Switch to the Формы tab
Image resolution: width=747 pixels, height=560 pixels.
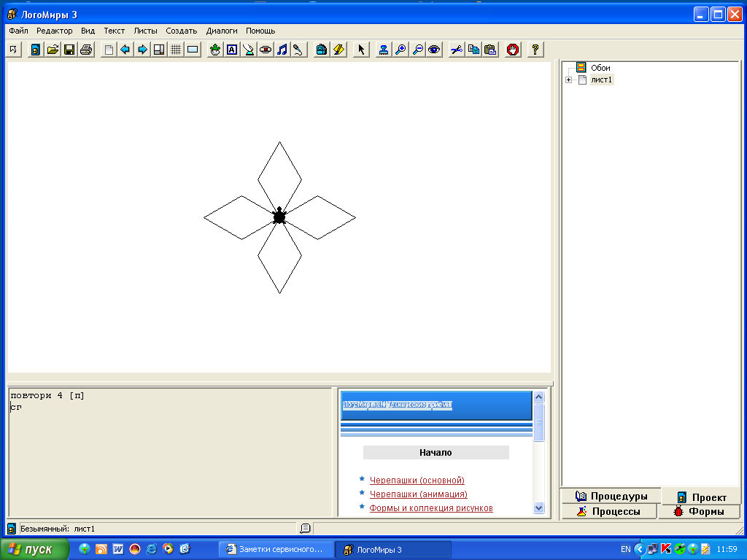[x=700, y=511]
